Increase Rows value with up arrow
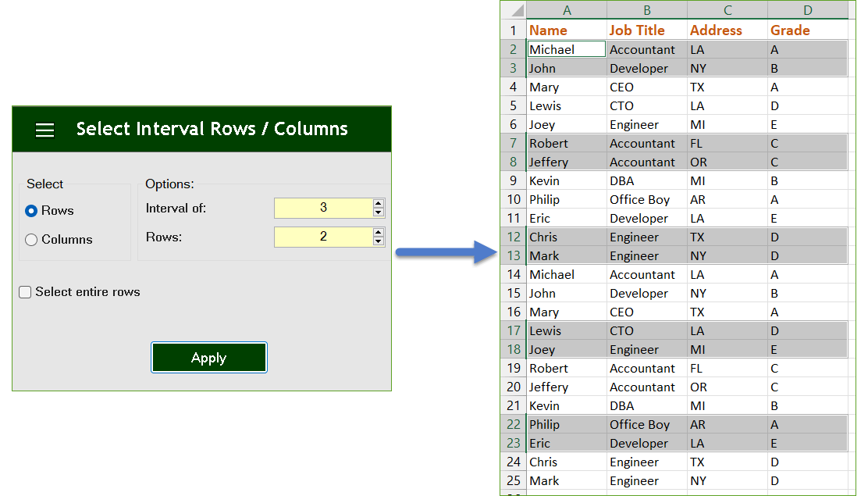The height and width of the screenshot is (496, 868). click(x=378, y=232)
